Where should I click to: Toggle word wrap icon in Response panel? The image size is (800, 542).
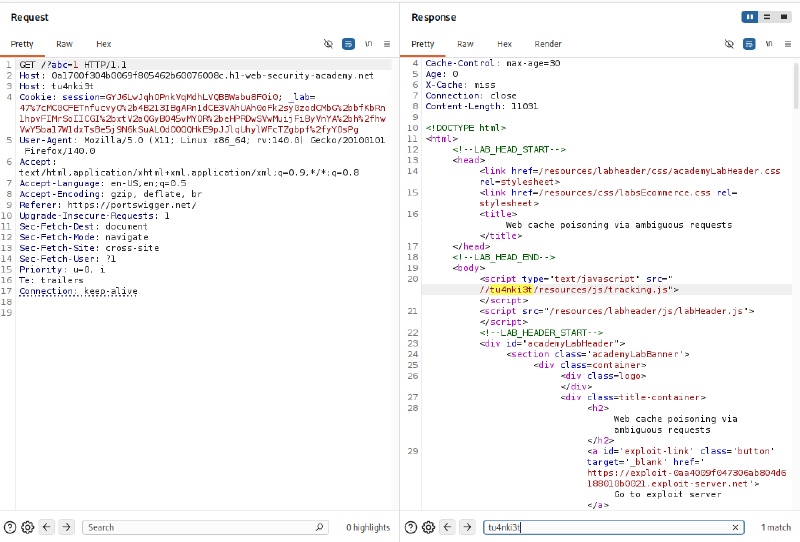[x=749, y=44]
